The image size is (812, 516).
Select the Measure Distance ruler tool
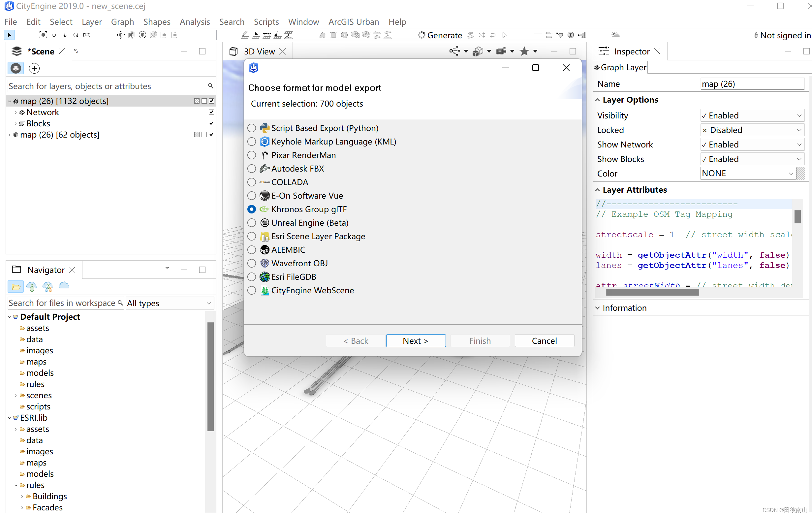pos(538,35)
